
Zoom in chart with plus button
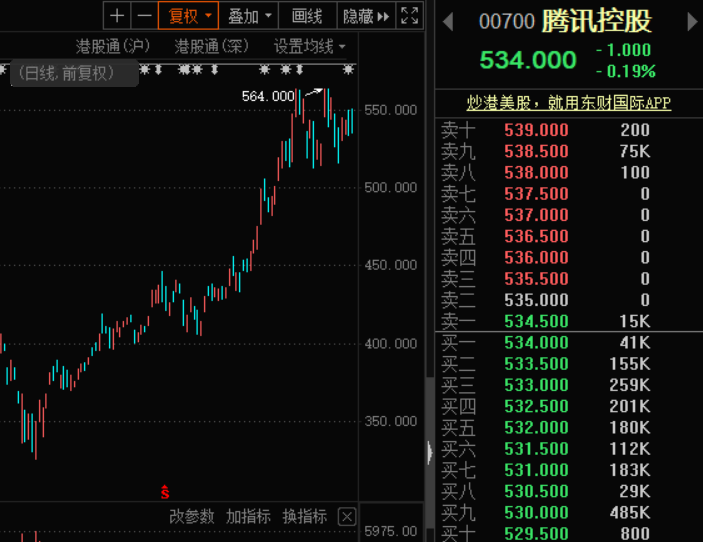pos(117,16)
